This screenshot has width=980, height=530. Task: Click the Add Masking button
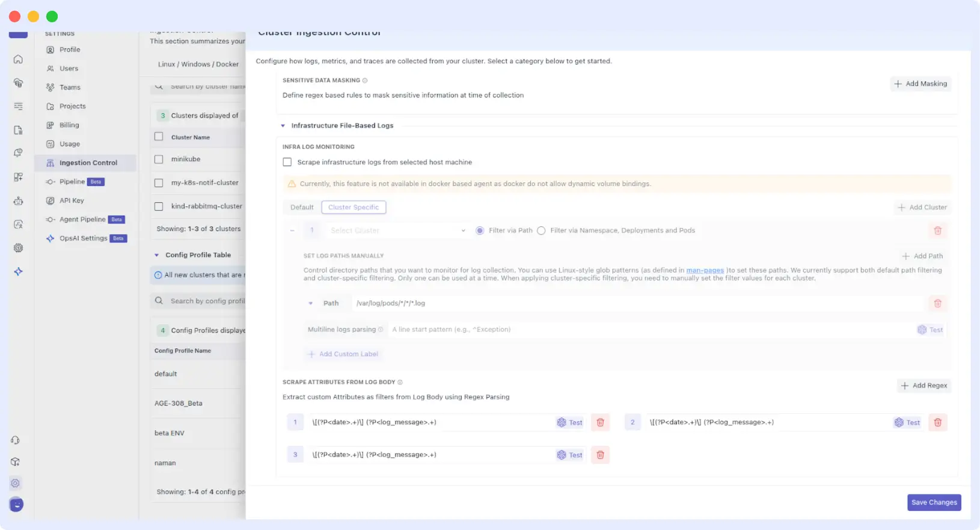tap(920, 84)
